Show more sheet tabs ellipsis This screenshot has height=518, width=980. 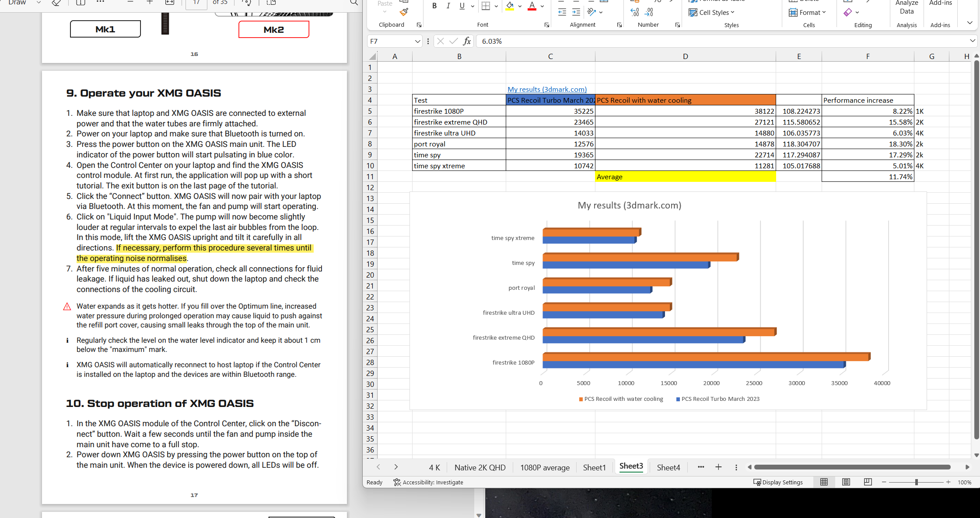point(701,467)
